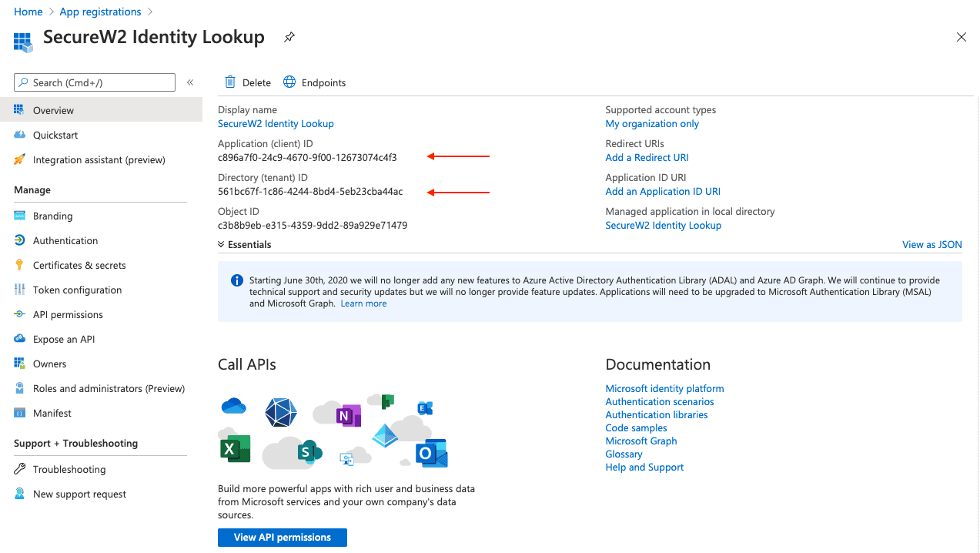Click the OneNote icon in Call APIs graphic
The height and width of the screenshot is (553, 980).
point(348,415)
